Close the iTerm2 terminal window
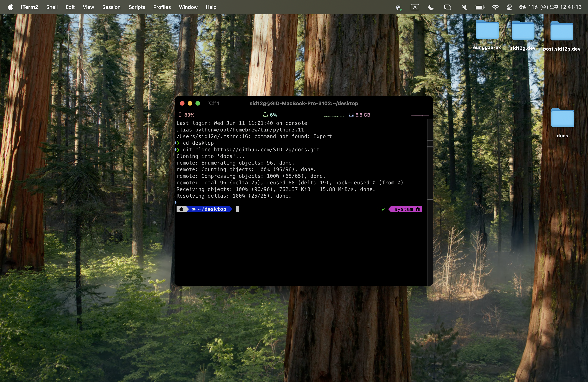Viewport: 588px width, 382px height. tap(182, 103)
